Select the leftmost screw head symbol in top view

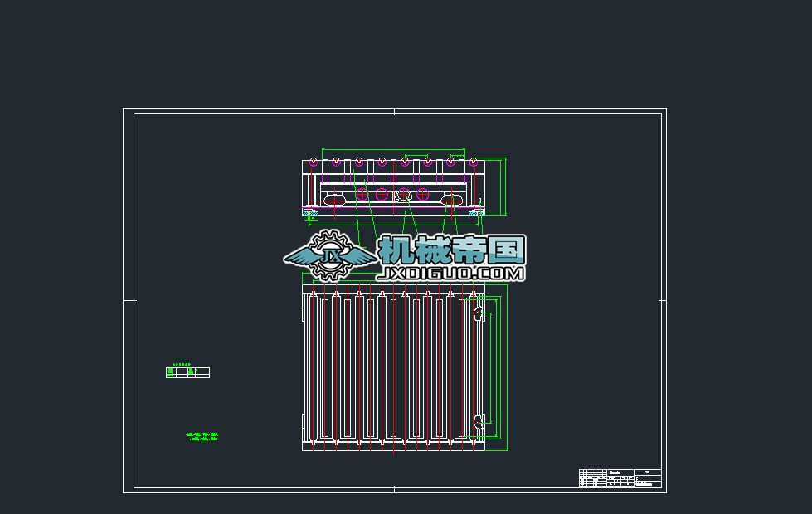coord(313,162)
